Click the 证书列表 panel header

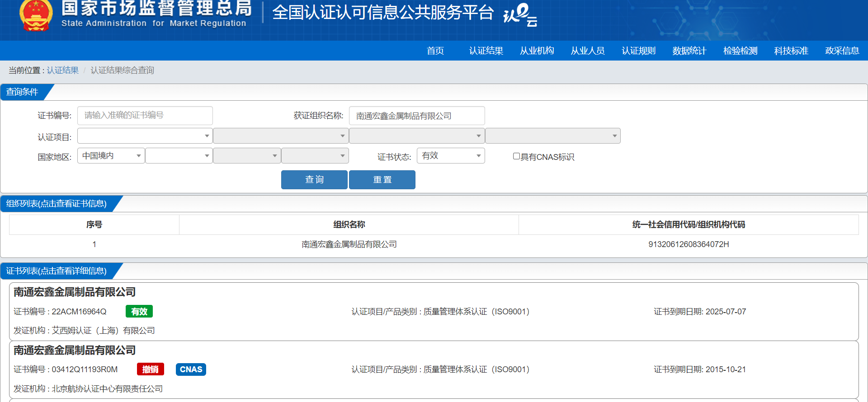click(57, 271)
